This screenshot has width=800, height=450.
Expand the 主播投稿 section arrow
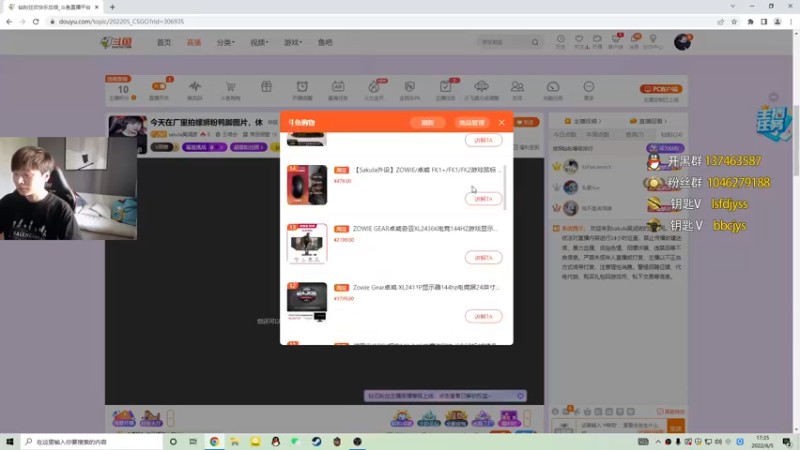pos(600,121)
